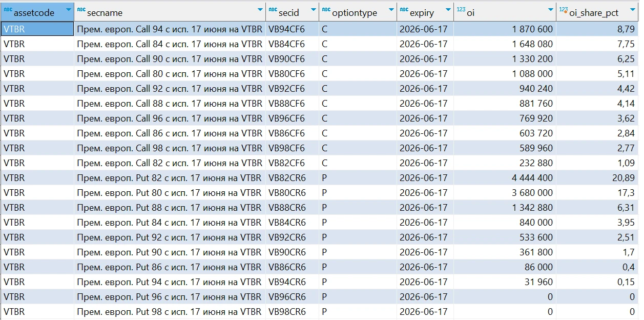Viewport: 644px width, 320px height.
Task: Select the oi value 1 648 080
Action: (505, 44)
